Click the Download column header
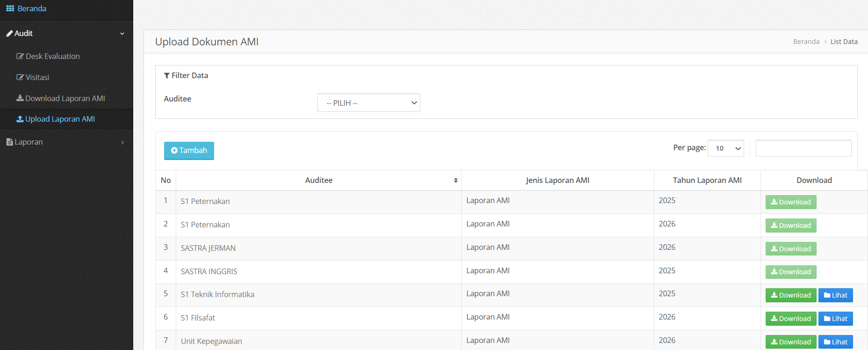The image size is (868, 350). point(814,180)
